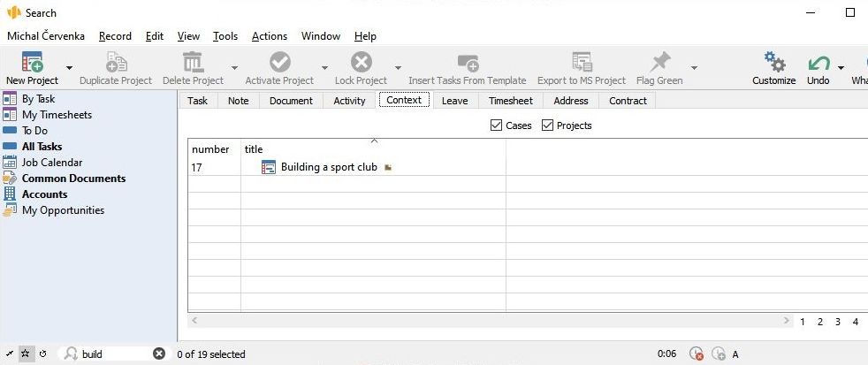Screen dimensions: 868x365
Task: Click the Undo arrow icon
Action: pyautogui.click(x=818, y=63)
